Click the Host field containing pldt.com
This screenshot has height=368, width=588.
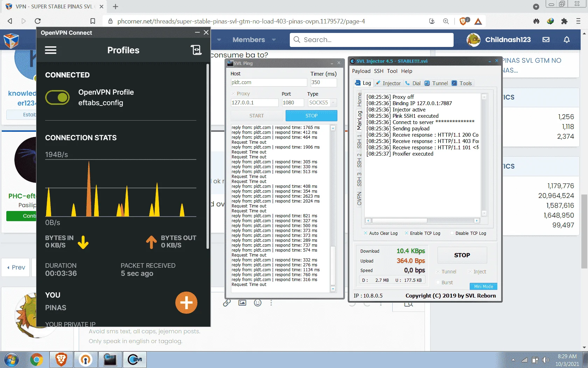269,82
